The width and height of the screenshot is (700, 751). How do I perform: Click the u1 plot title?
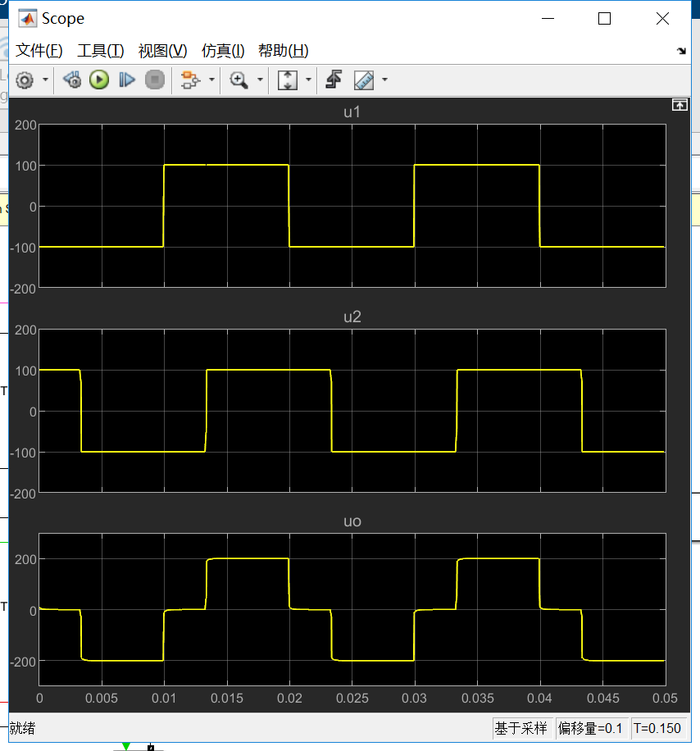point(352,112)
